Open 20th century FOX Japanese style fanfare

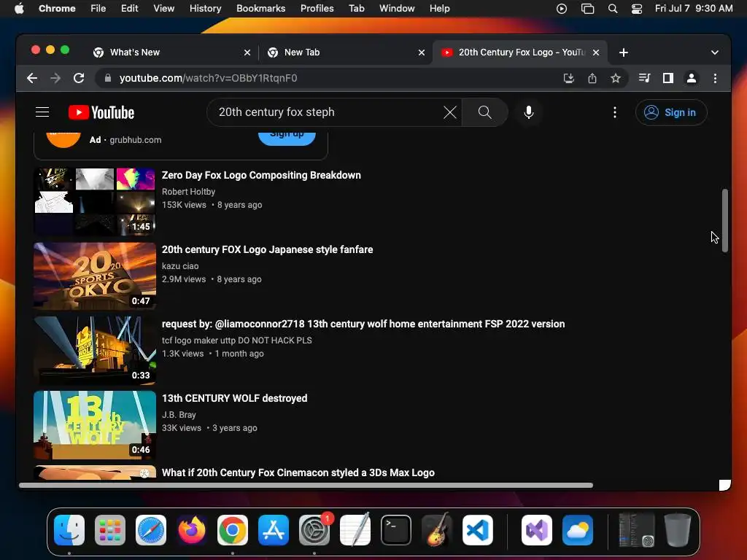click(267, 249)
